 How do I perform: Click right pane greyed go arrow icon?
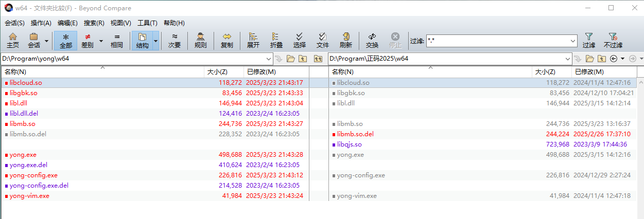(x=578, y=59)
